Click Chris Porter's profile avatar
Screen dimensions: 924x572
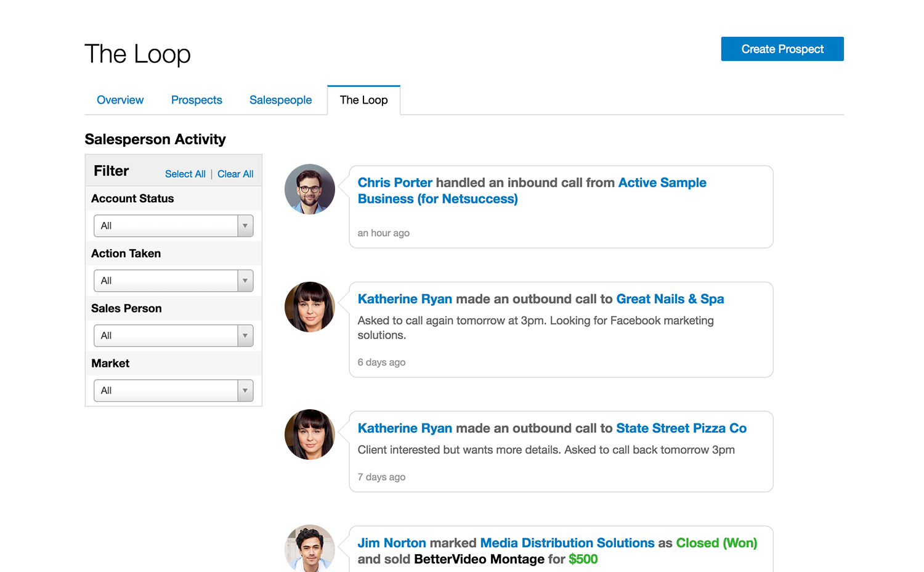point(310,189)
